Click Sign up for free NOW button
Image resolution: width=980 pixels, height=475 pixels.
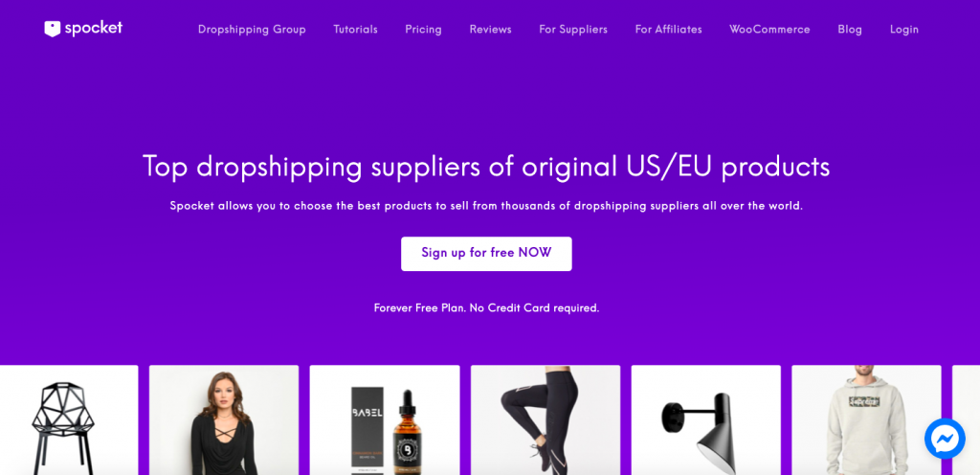coord(486,253)
